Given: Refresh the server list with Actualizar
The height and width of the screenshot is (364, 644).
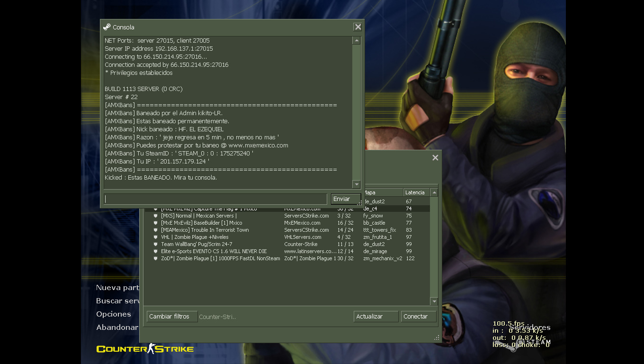Looking at the screenshot, I should pyautogui.click(x=376, y=317).
